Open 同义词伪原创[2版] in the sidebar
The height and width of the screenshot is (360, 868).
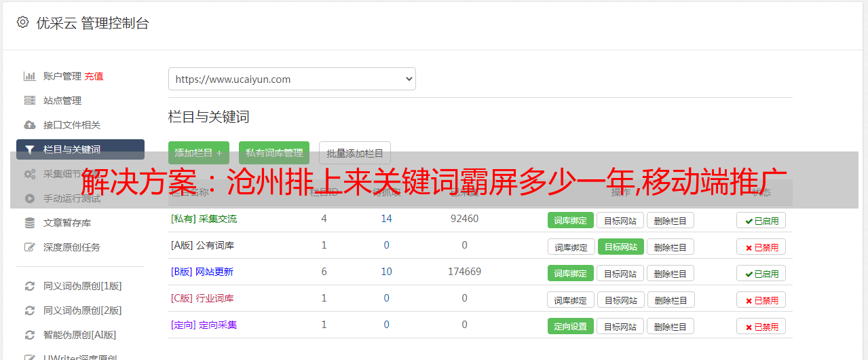pos(83,310)
